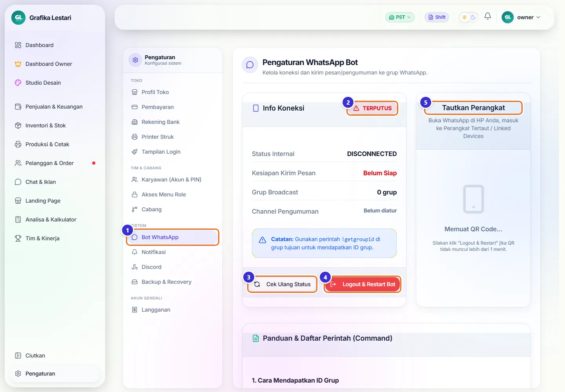Click the Belum Siap readiness value
Viewport: 565px width, 392px height.
point(380,173)
